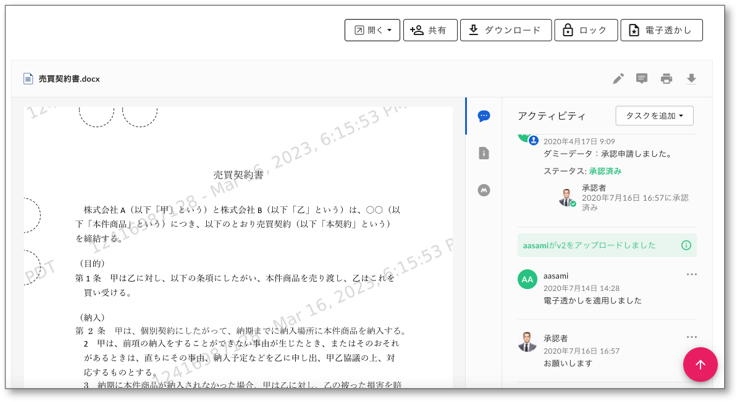Screen dimensions: 738x402
Task: Click the red scroll-to-top arrow button
Action: [700, 364]
